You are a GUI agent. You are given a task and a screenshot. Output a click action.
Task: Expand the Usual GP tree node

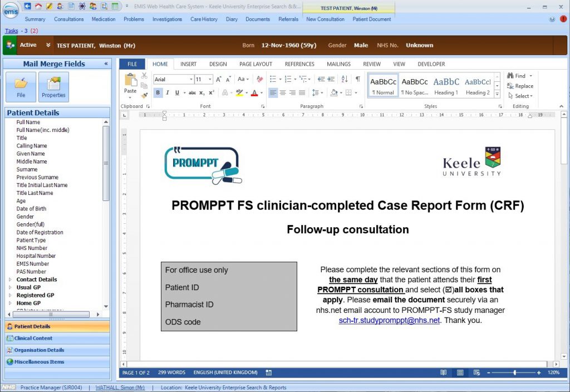point(10,287)
